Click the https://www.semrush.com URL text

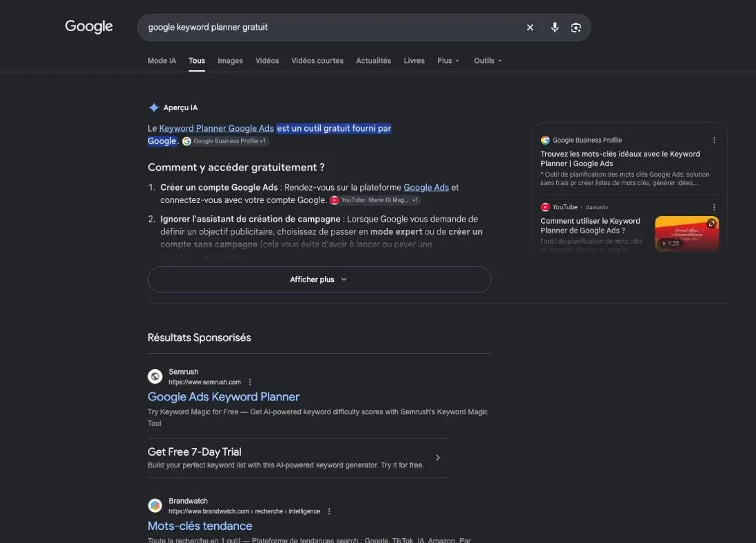pyautogui.click(x=204, y=382)
